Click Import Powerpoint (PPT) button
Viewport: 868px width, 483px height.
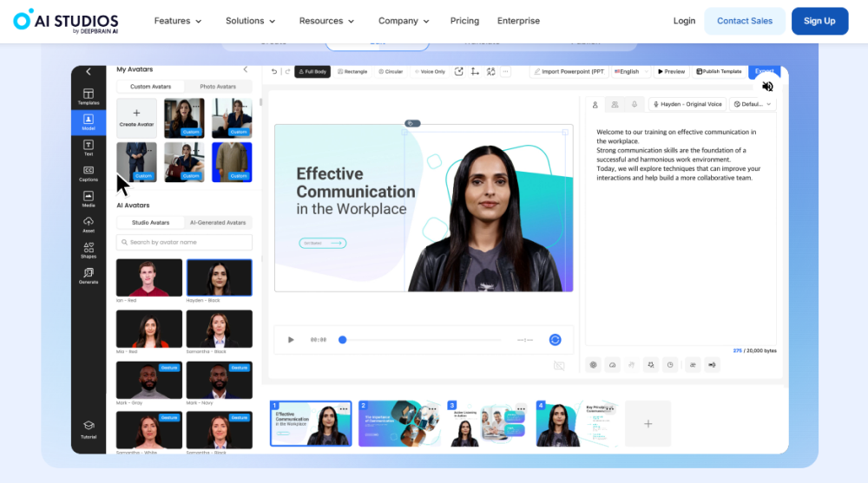point(569,71)
